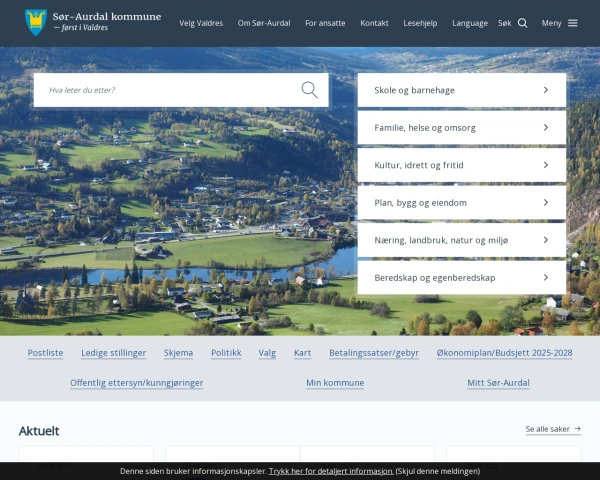
Task: Open Økonomiplan/Budsjett 2025-2028 link
Action: pos(504,353)
